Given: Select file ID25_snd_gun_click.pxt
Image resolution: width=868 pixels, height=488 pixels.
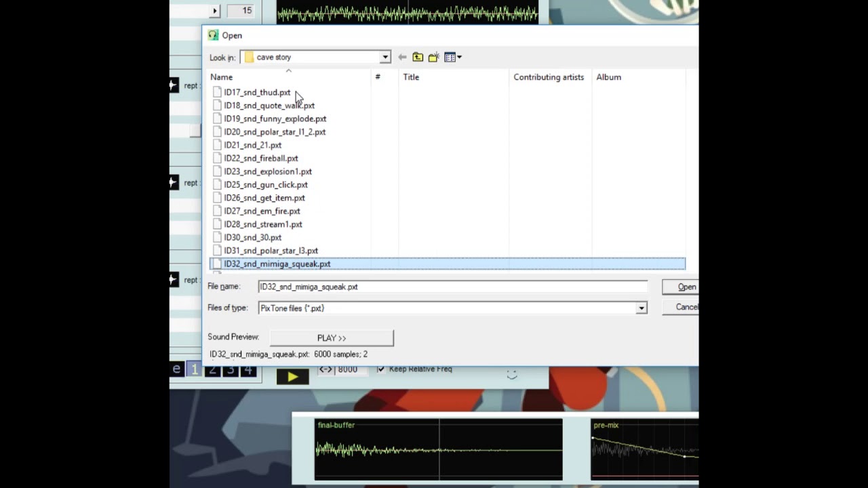Looking at the screenshot, I should click(266, 185).
